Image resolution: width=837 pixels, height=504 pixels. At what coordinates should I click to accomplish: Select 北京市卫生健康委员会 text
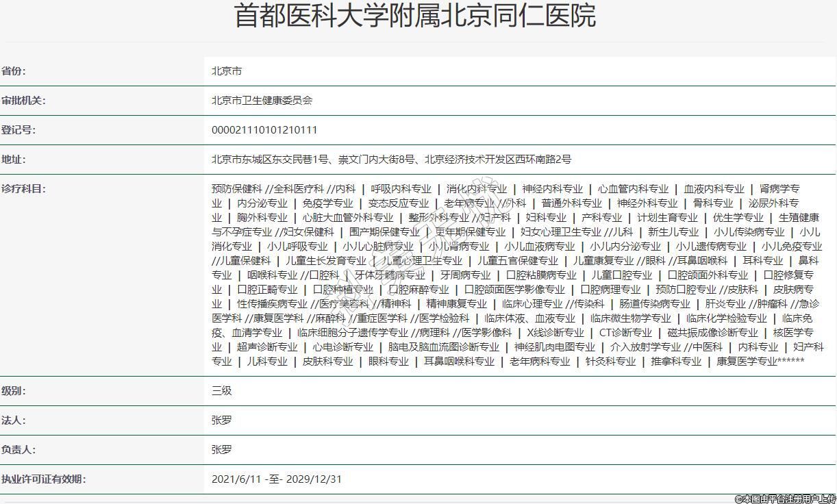click(x=262, y=101)
